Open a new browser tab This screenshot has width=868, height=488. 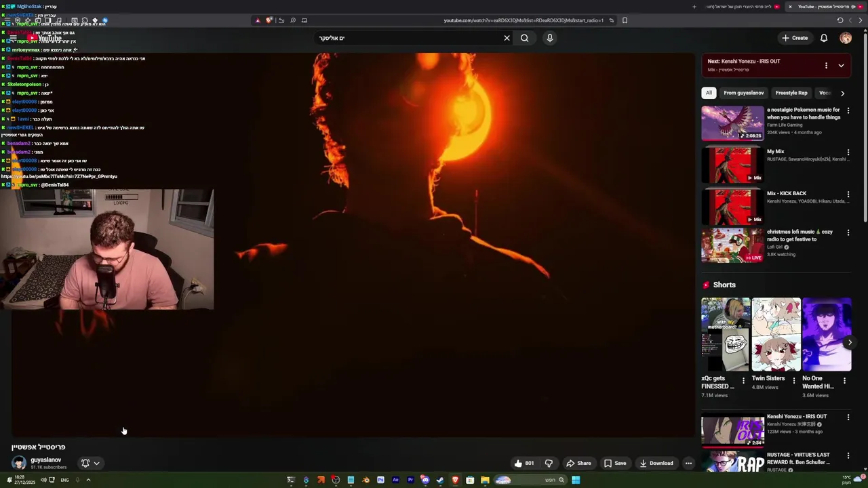click(694, 7)
